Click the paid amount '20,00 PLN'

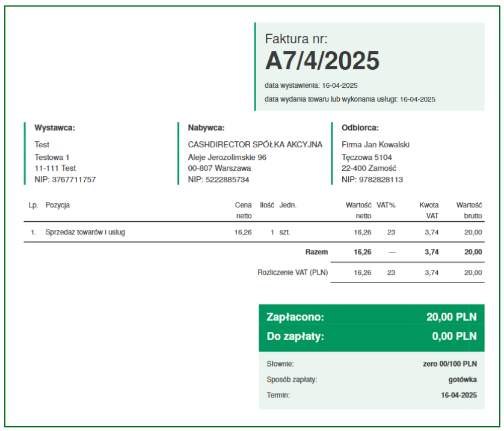click(452, 317)
